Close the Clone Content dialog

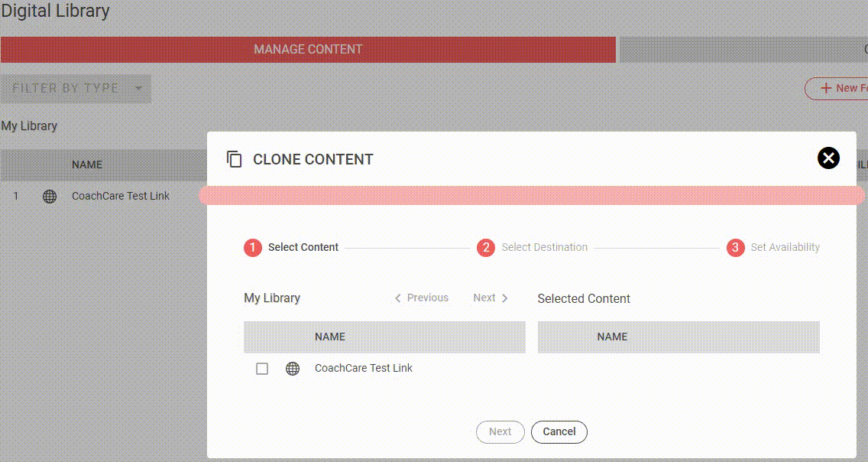(x=828, y=158)
